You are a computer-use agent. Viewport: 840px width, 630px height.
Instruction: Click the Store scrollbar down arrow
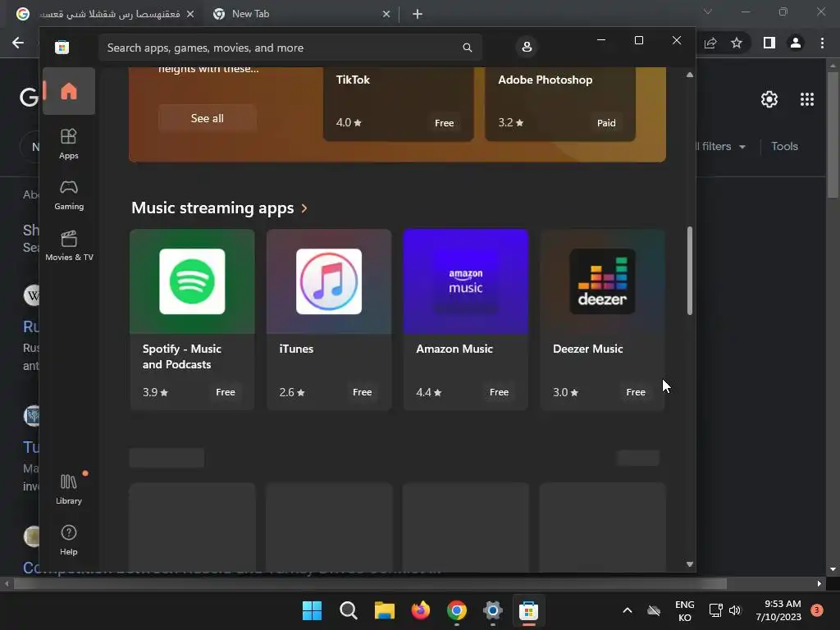click(x=689, y=564)
